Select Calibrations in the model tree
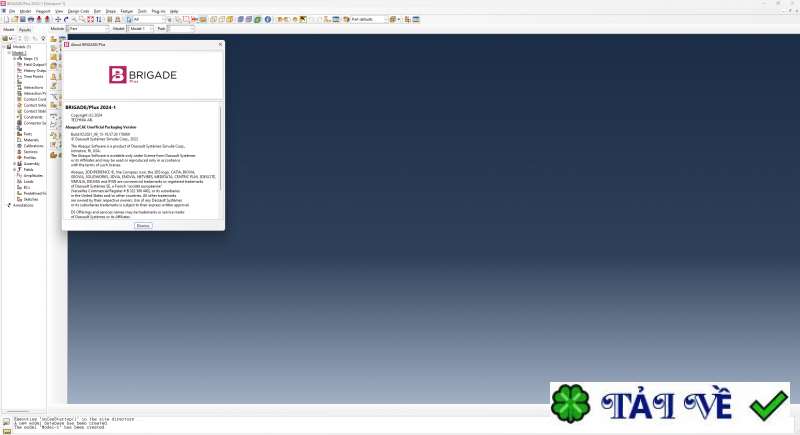800x435 pixels. (33, 146)
